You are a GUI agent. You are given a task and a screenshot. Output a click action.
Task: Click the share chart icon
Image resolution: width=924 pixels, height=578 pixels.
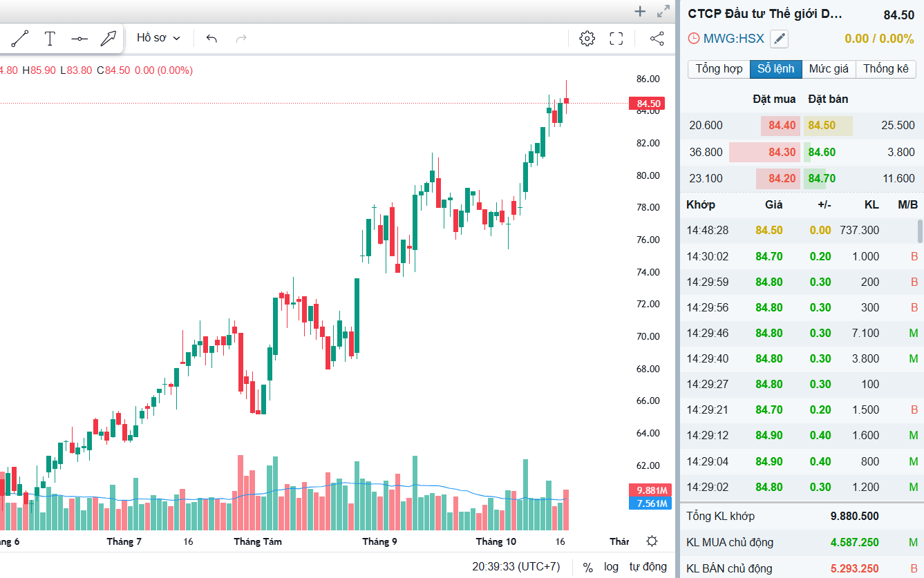(x=657, y=39)
